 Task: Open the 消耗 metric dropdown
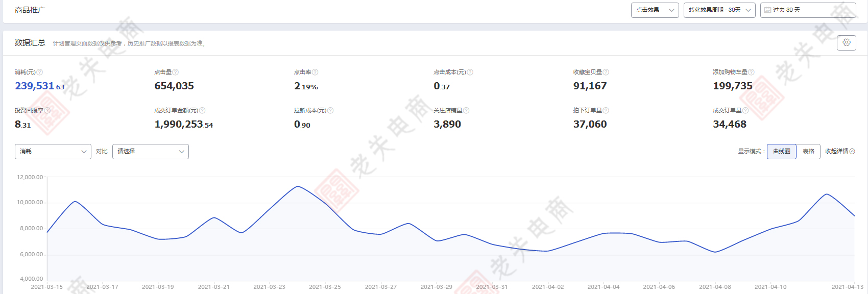[x=53, y=152]
